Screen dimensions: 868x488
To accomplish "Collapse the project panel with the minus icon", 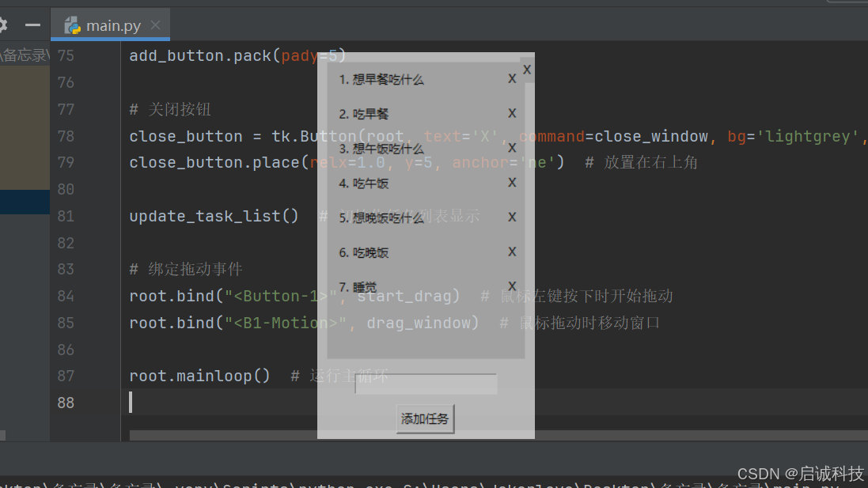I will tap(32, 25).
